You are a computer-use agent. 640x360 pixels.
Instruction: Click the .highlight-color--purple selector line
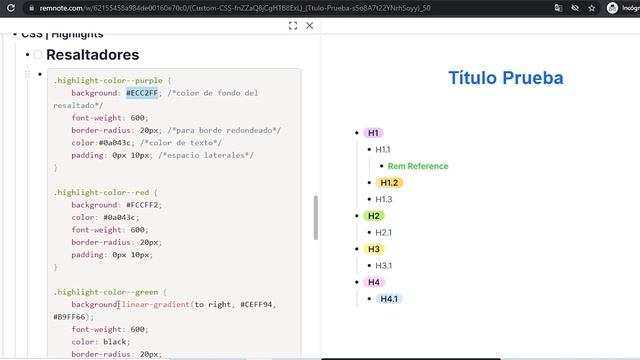tap(113, 80)
